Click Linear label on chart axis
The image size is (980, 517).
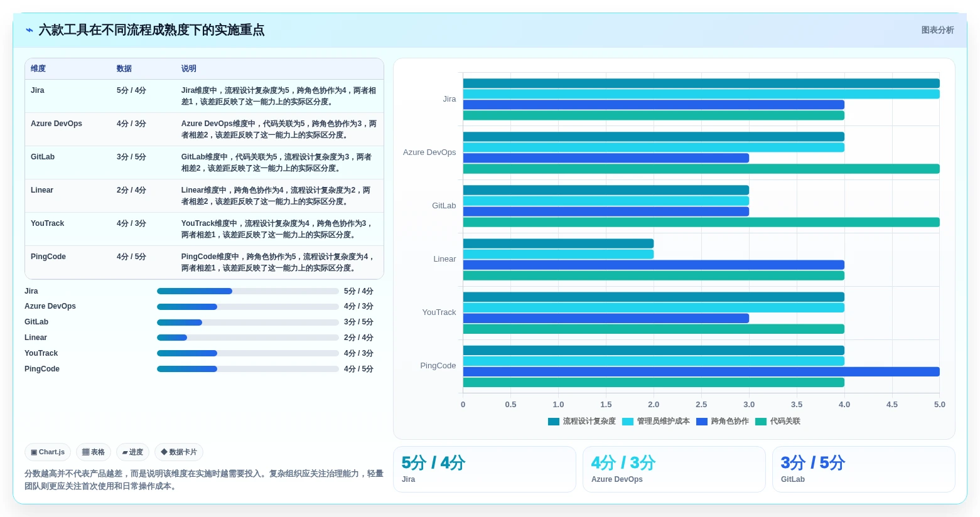[x=444, y=259]
